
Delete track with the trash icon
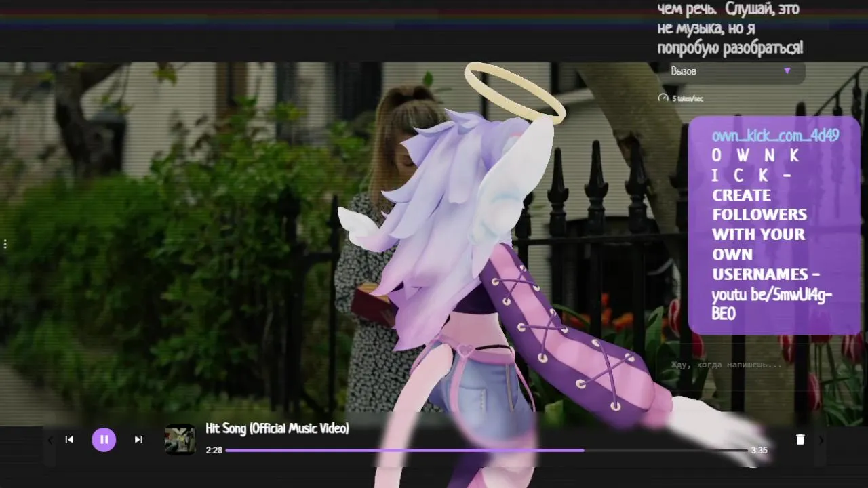click(x=800, y=439)
